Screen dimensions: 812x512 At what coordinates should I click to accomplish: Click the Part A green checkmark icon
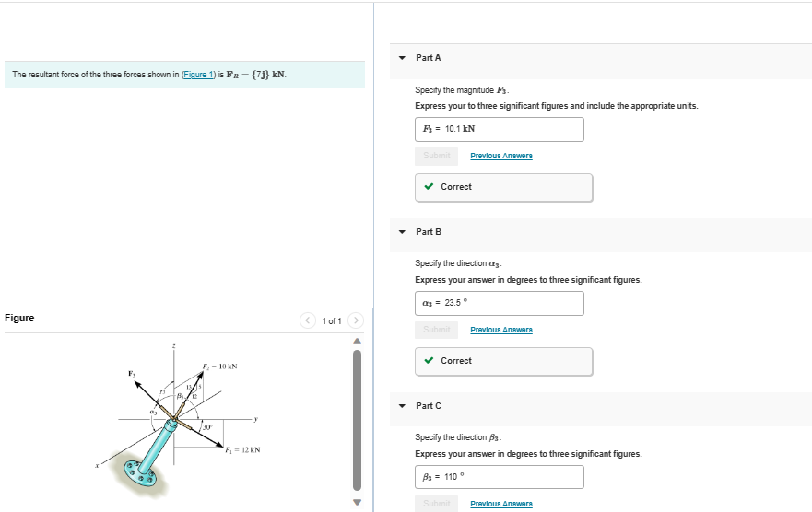(x=429, y=187)
